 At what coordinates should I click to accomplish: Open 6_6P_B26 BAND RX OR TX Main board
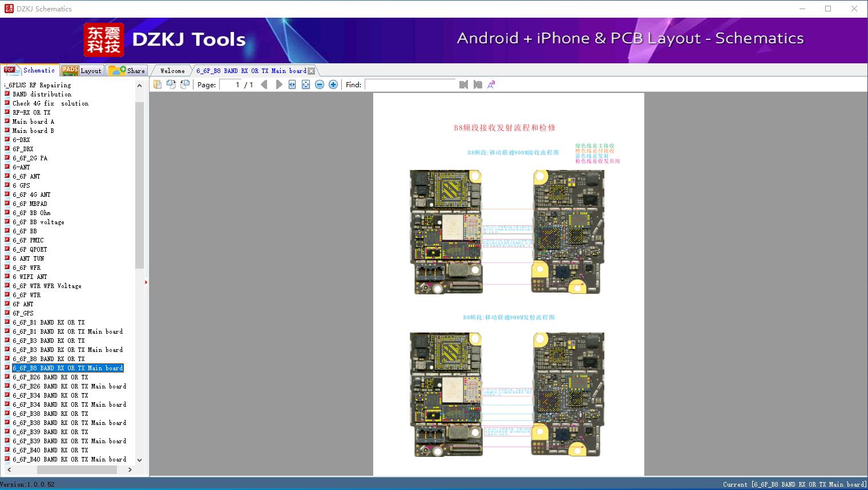click(69, 386)
